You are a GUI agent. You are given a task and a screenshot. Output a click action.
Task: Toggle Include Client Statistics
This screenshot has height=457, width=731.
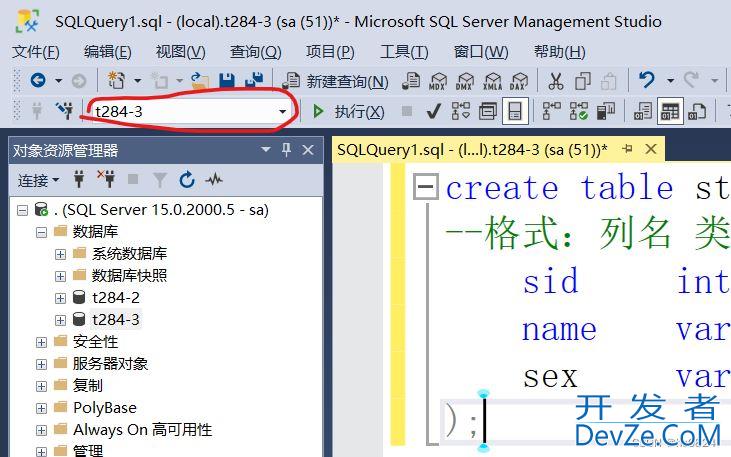(x=606, y=111)
